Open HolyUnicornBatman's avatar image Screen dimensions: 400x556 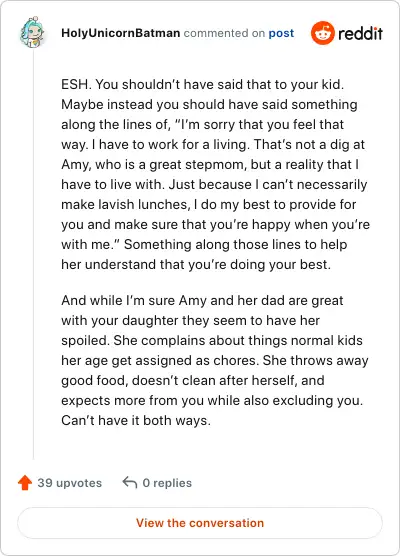[x=32, y=32]
